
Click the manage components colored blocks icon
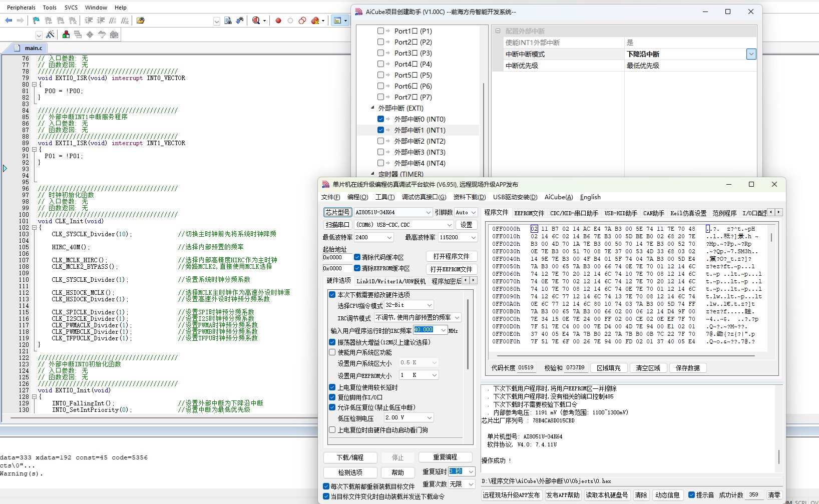coord(66,35)
